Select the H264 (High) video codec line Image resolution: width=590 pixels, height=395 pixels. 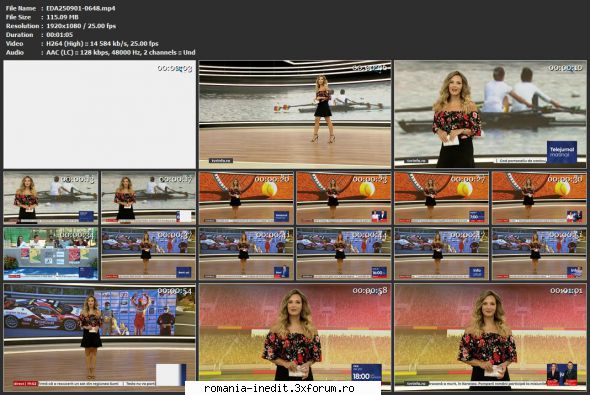[102, 44]
